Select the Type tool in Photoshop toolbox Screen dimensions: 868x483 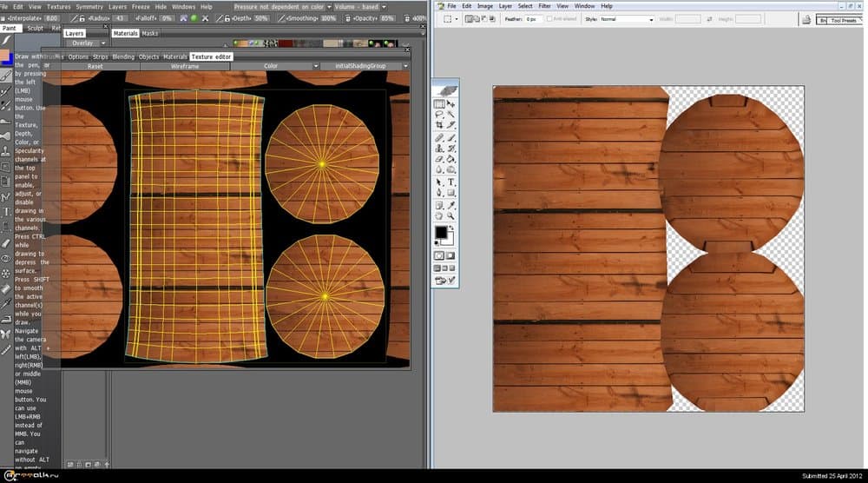[x=452, y=182]
